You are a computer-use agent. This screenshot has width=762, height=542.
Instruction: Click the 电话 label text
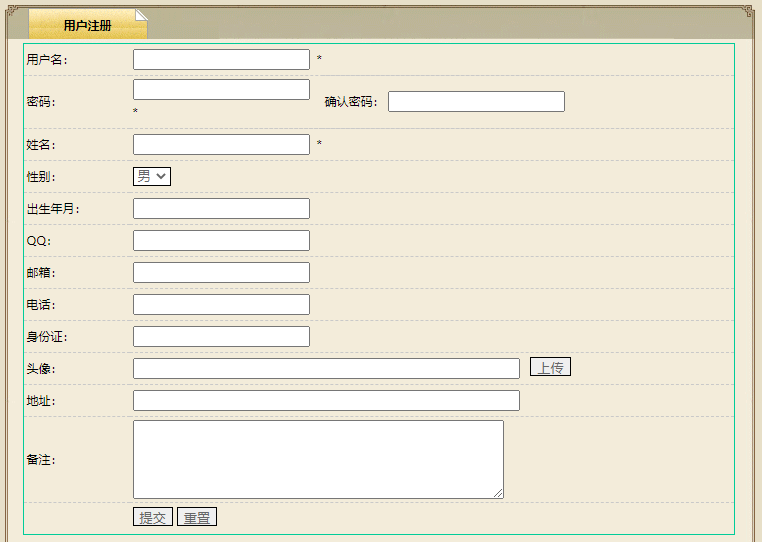pyautogui.click(x=41, y=305)
